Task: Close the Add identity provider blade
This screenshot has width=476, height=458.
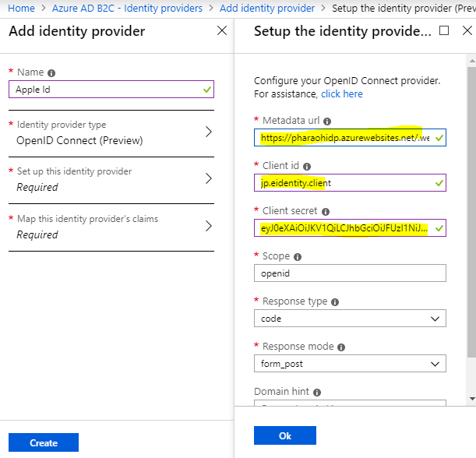Action: click(x=222, y=30)
